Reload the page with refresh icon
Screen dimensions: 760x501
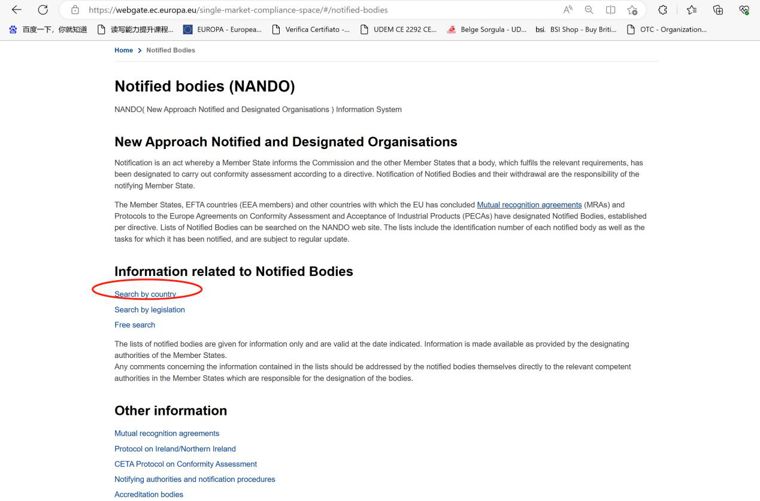43,10
